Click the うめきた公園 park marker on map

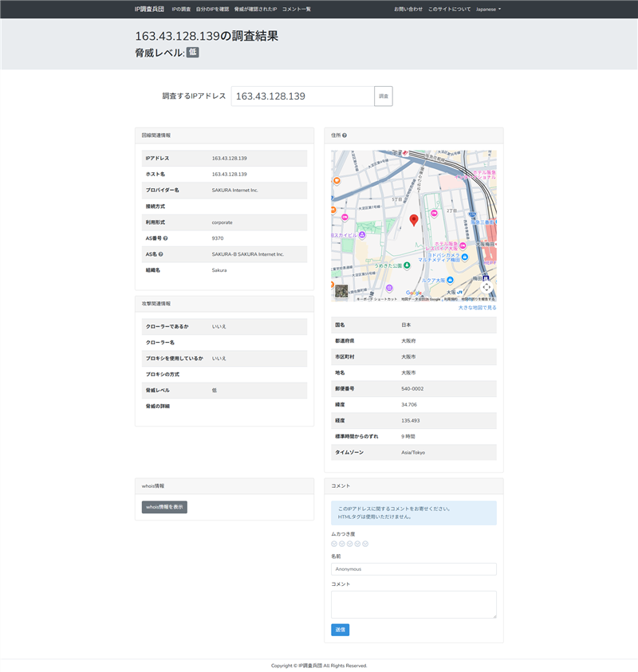pos(407,265)
